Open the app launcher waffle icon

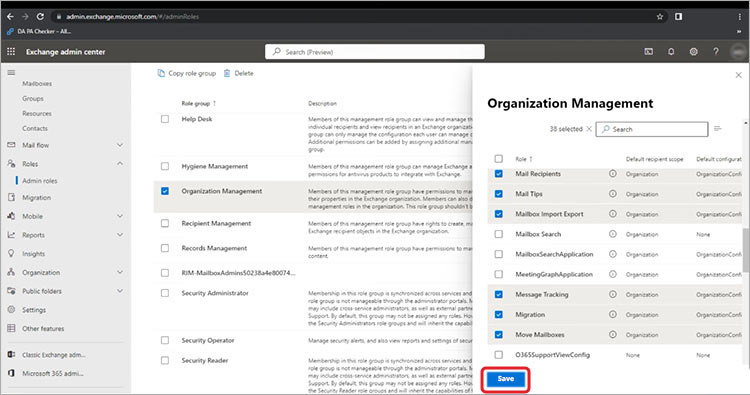11,52
